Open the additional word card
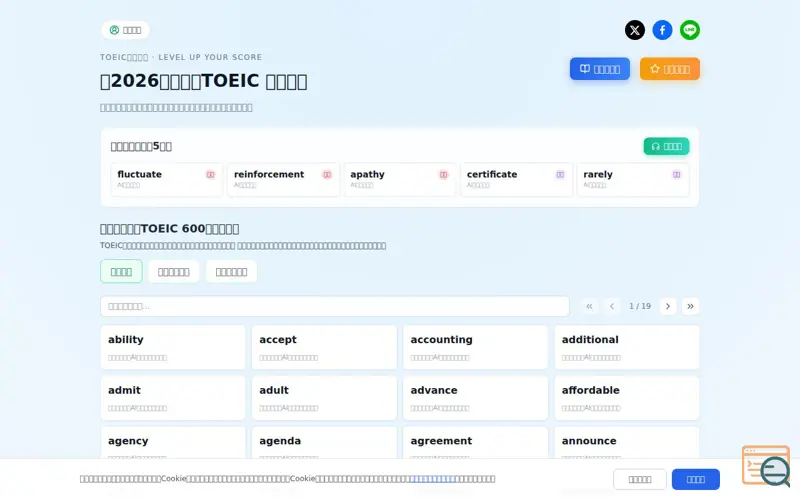The width and height of the screenshot is (800, 500). coord(627,347)
